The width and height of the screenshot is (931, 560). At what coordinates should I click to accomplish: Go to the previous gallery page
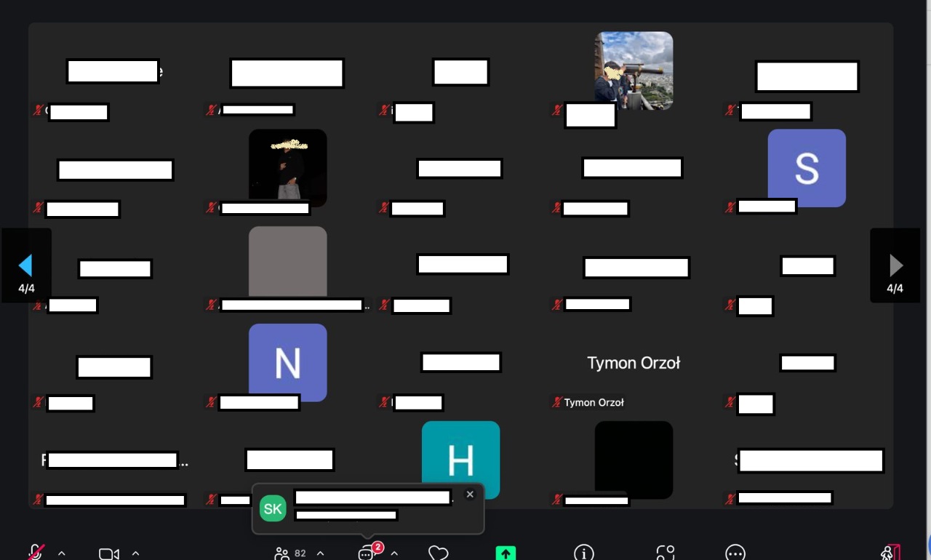coord(26,266)
